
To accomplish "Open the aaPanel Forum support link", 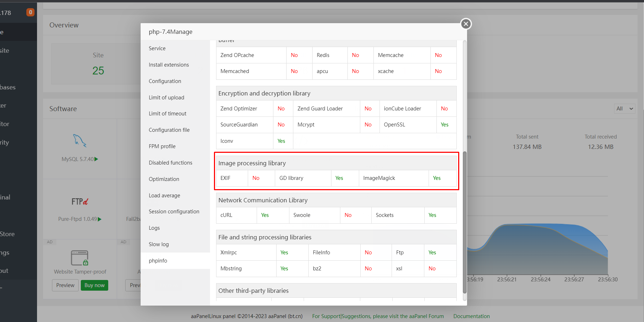I will (x=378, y=316).
